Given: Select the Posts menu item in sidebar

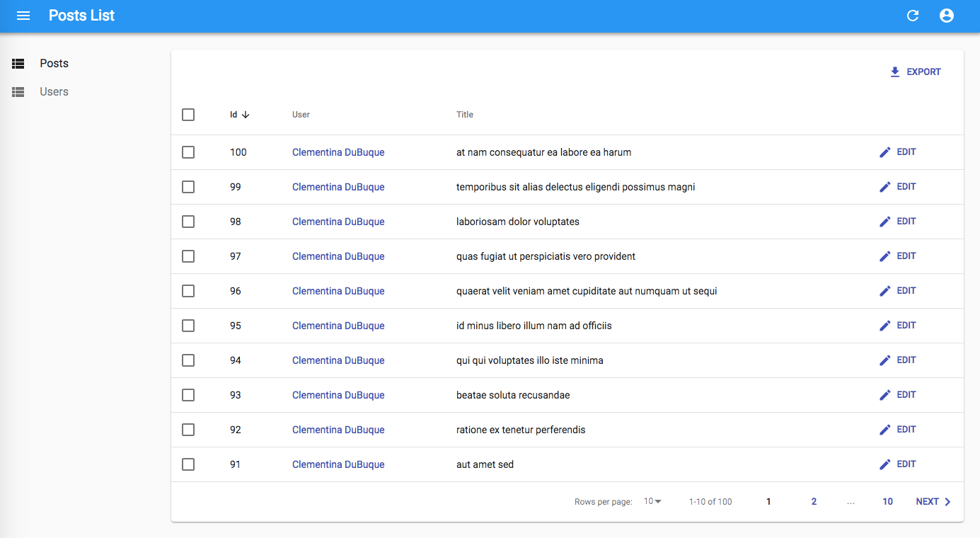Looking at the screenshot, I should 54,64.
